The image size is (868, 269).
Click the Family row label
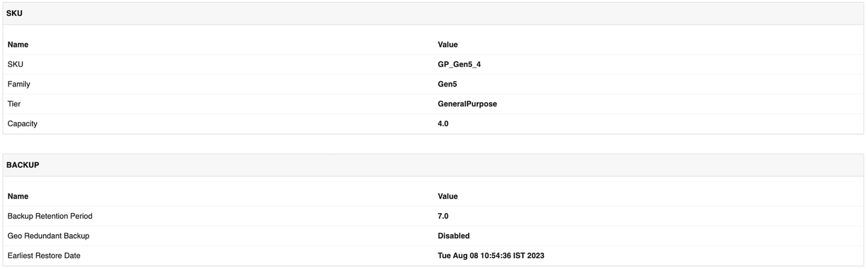(x=19, y=84)
